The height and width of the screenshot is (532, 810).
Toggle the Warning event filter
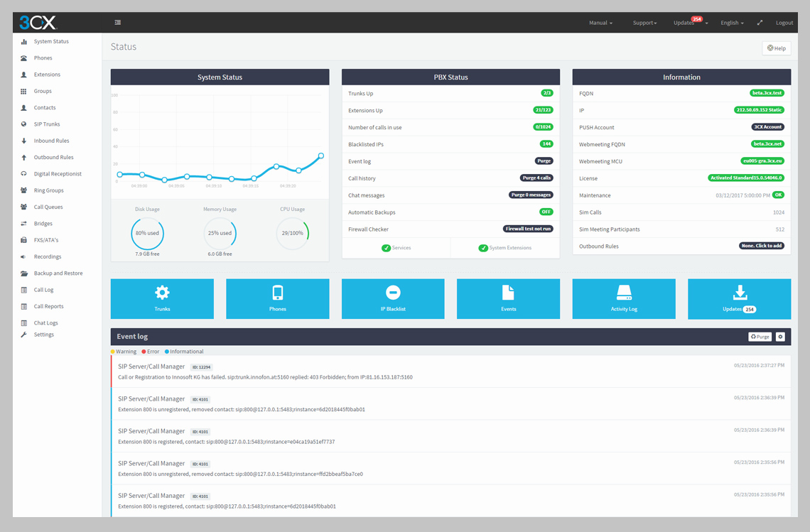coord(124,352)
